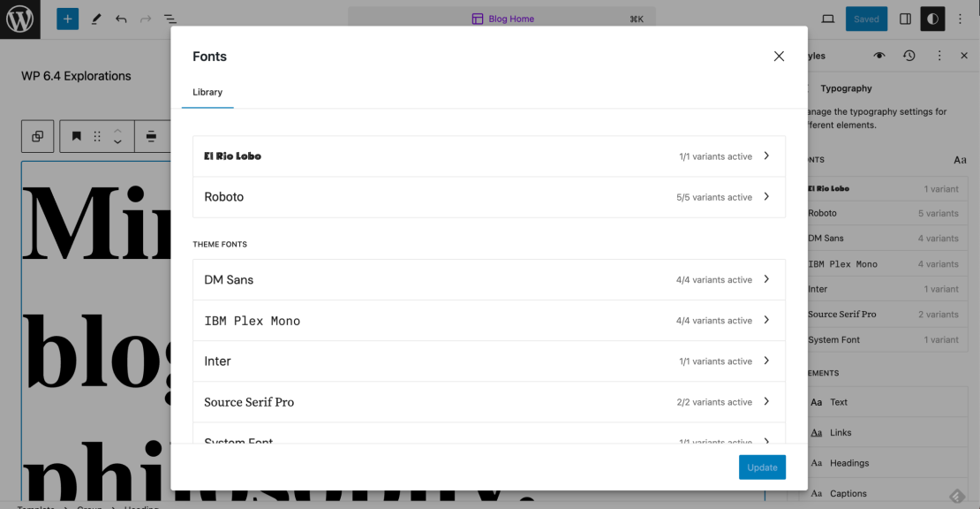Switch to the Library tab
This screenshot has width=980, height=509.
click(207, 92)
